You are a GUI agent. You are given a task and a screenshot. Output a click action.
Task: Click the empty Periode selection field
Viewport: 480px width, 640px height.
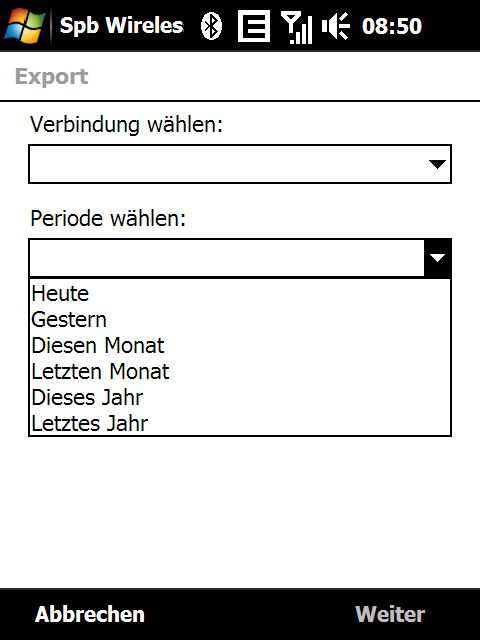point(227,258)
